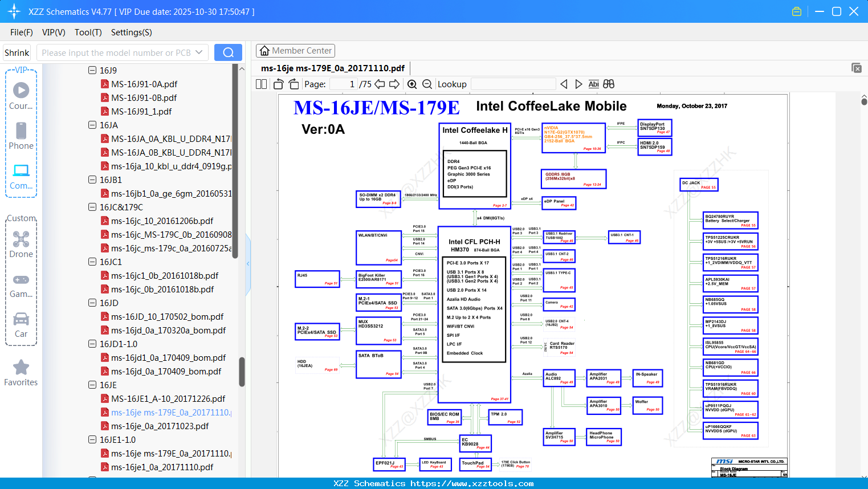Open the Course category in sidebar
Viewport: 868px width, 489px height.
point(21,96)
